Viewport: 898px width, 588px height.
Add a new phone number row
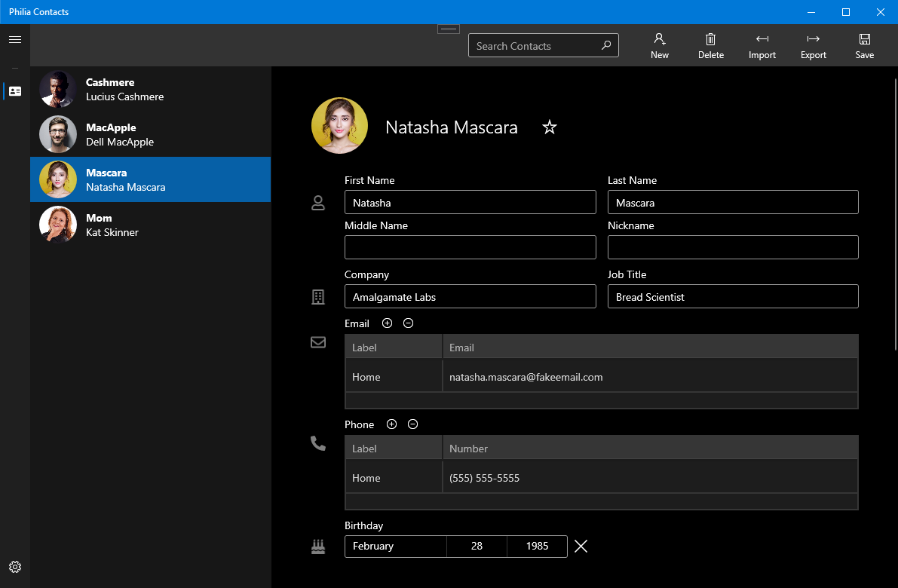tap(391, 424)
